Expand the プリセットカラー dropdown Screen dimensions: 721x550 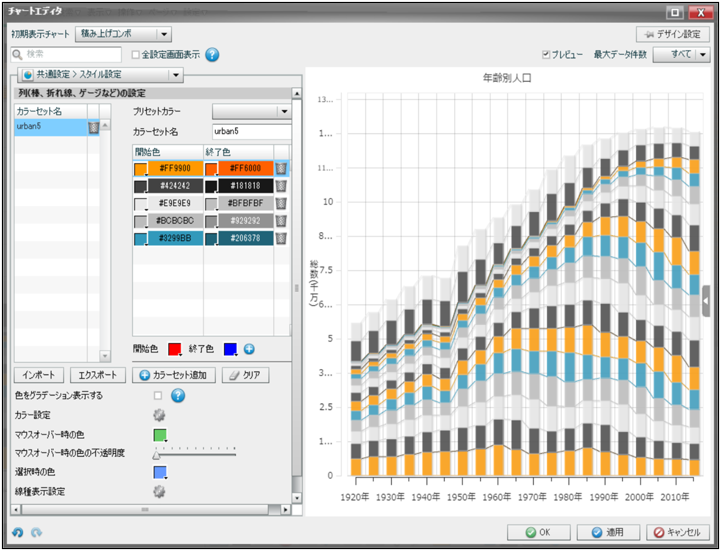251,111
